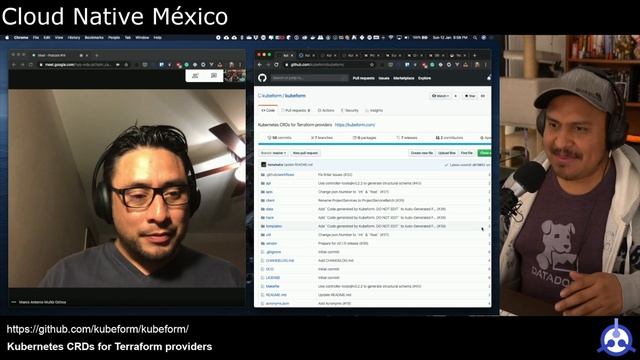Switch to the Pull requests repository tab

tap(296, 111)
